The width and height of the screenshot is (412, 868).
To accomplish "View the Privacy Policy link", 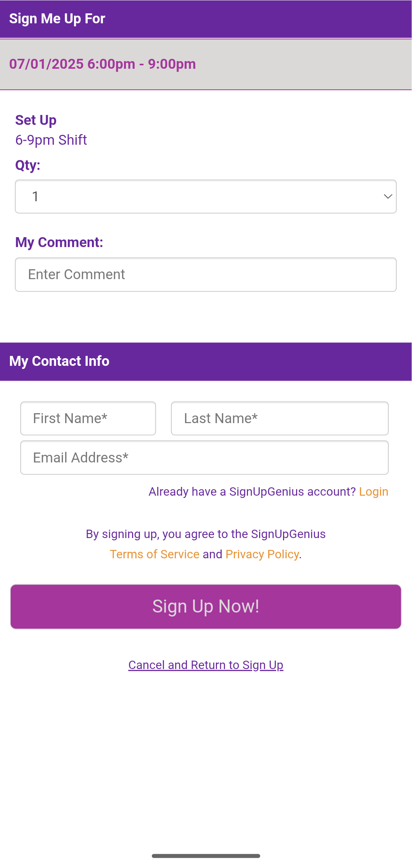I will pyautogui.click(x=262, y=554).
